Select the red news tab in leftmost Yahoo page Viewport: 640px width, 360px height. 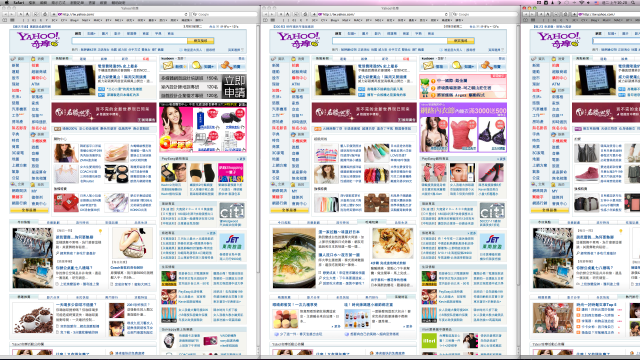click(145, 59)
